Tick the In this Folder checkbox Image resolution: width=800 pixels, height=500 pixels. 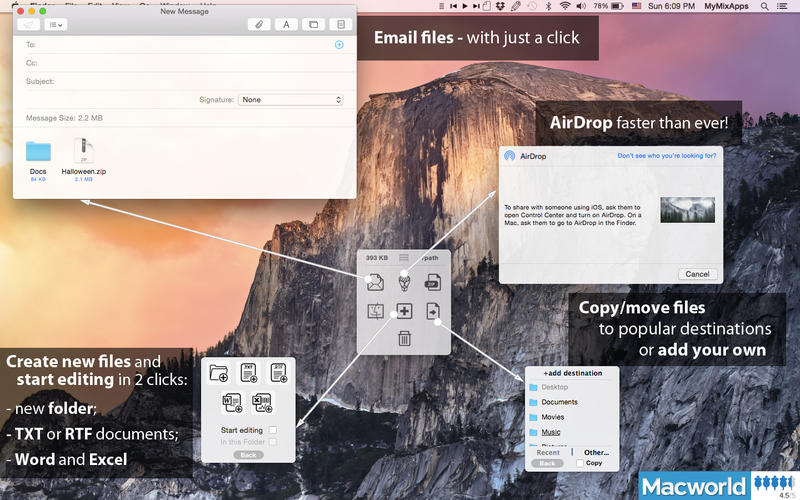point(273,441)
